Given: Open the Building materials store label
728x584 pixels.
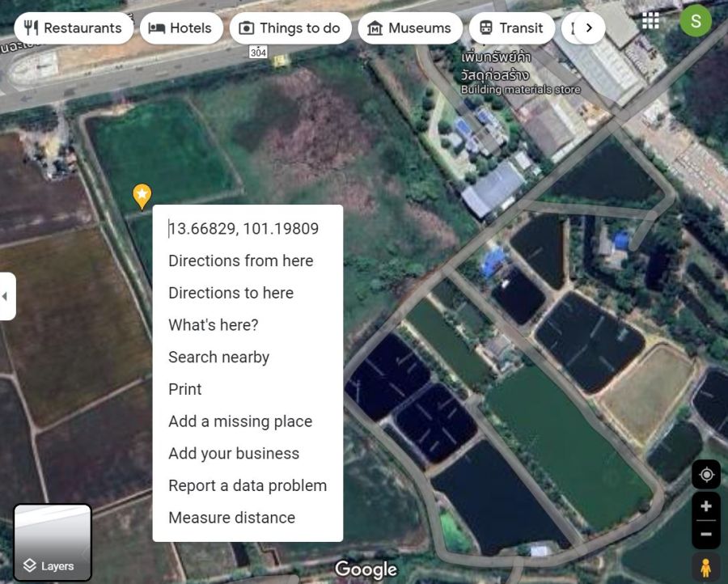Looking at the screenshot, I should tap(520, 90).
